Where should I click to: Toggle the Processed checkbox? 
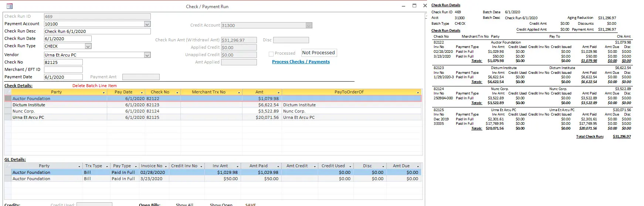[x=271, y=54]
